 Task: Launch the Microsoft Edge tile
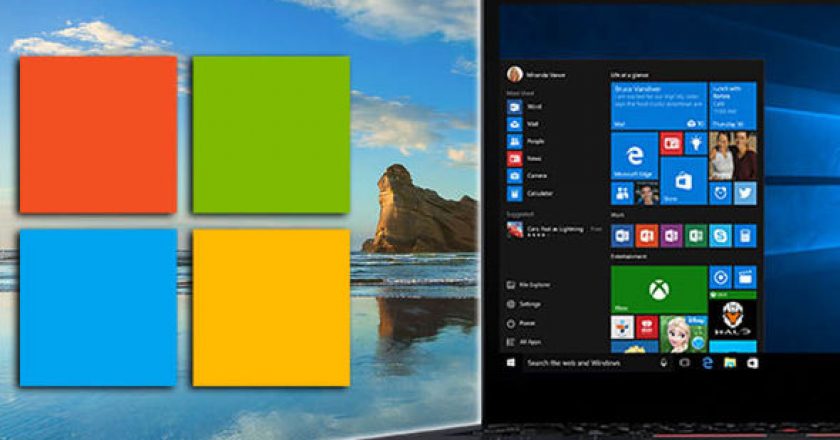(x=634, y=156)
